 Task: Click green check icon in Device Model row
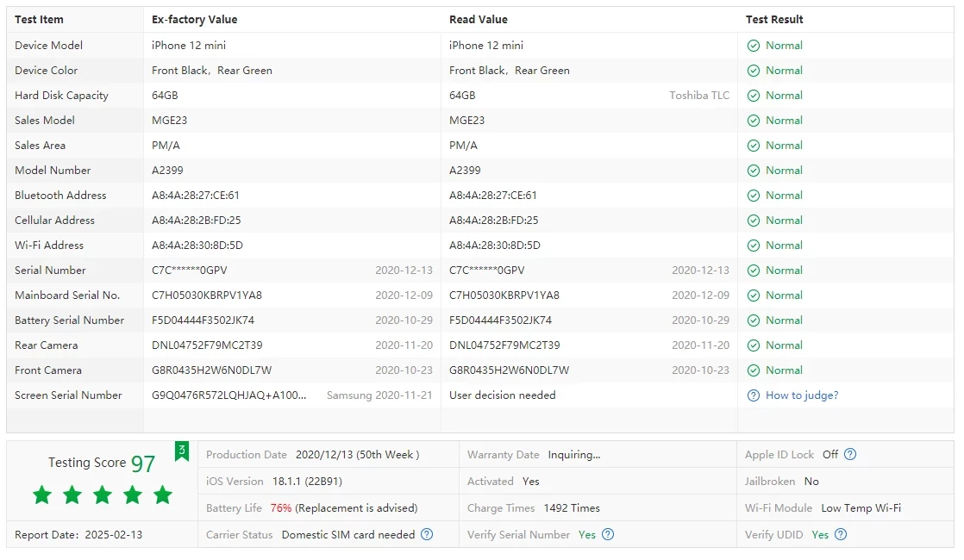pos(753,46)
